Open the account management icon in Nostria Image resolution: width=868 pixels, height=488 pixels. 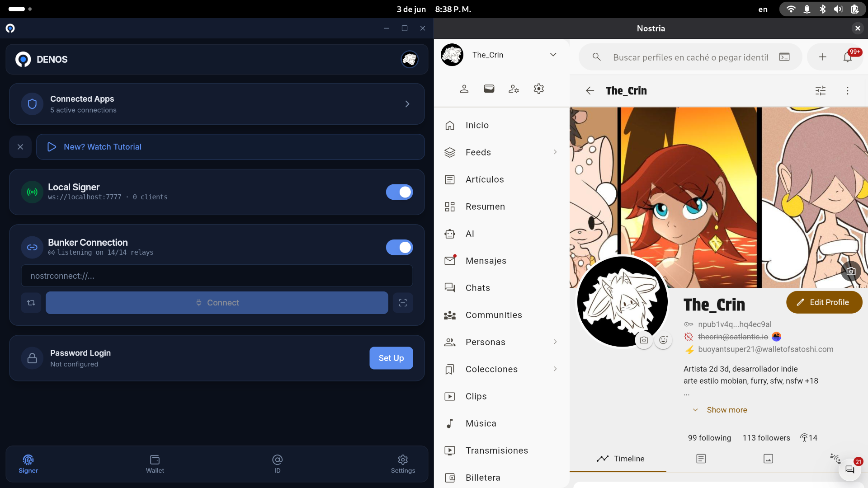514,89
